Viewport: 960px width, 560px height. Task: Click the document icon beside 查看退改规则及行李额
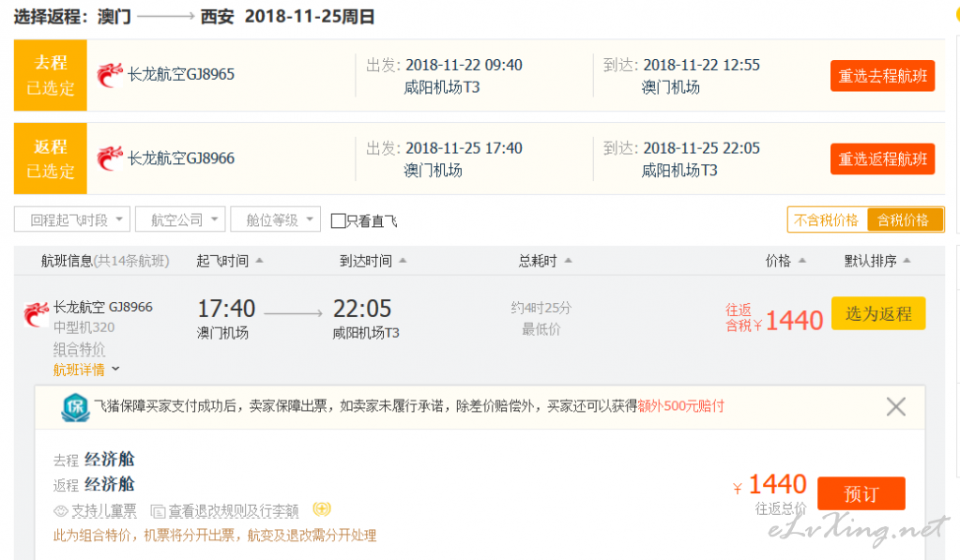(158, 511)
